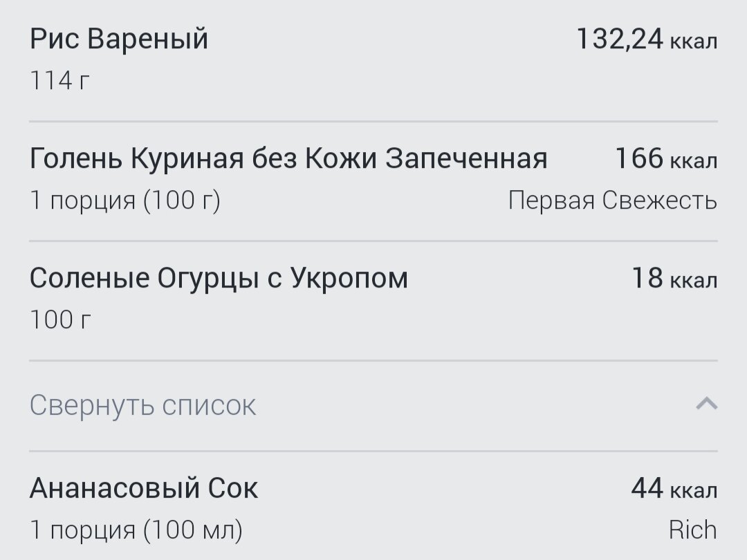Tap the '114 г' portion of rice

click(x=59, y=80)
